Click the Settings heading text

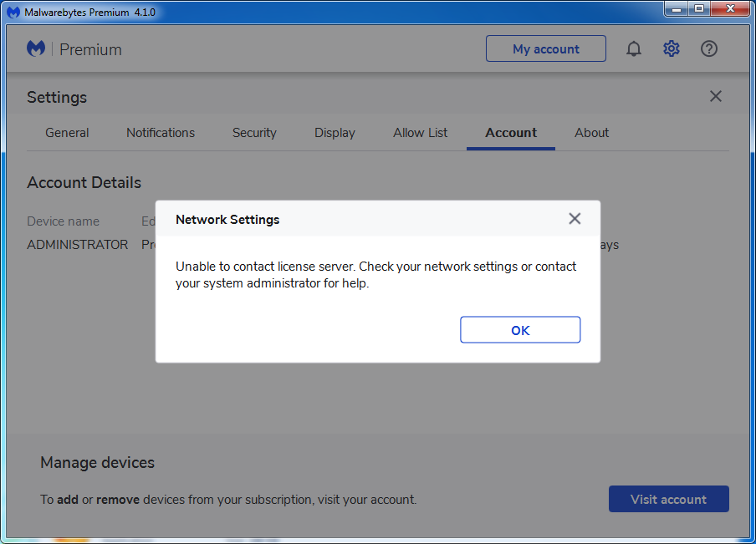click(57, 97)
